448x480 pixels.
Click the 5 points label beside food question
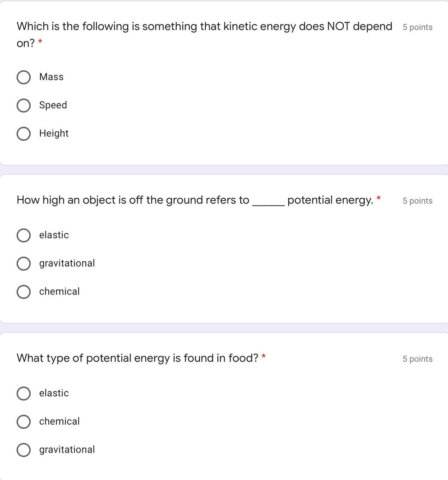pyautogui.click(x=417, y=359)
